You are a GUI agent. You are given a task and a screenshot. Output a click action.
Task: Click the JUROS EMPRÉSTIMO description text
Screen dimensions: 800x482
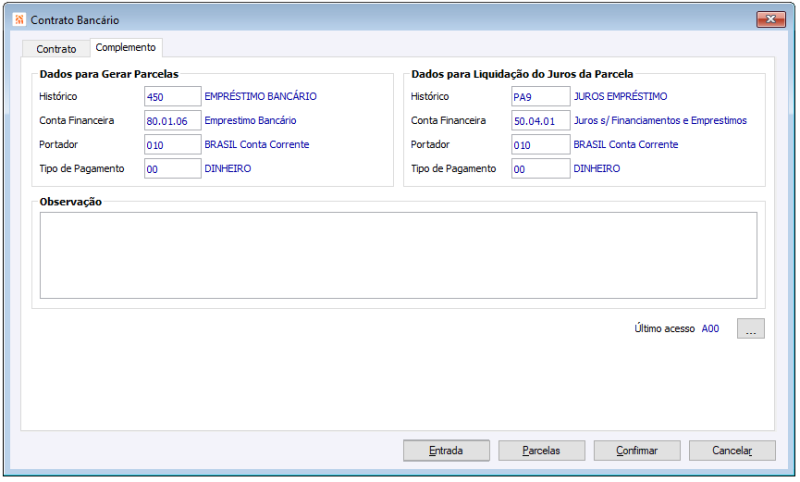click(620, 96)
